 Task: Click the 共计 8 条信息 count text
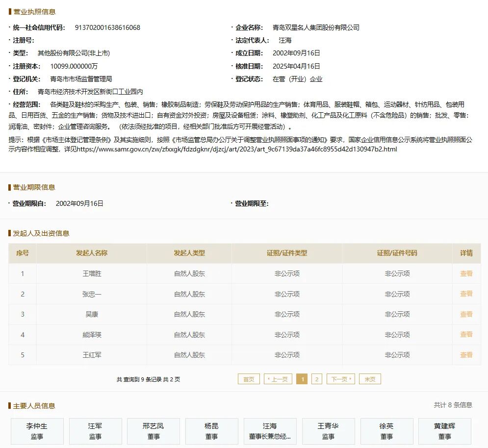pyautogui.click(x=453, y=405)
